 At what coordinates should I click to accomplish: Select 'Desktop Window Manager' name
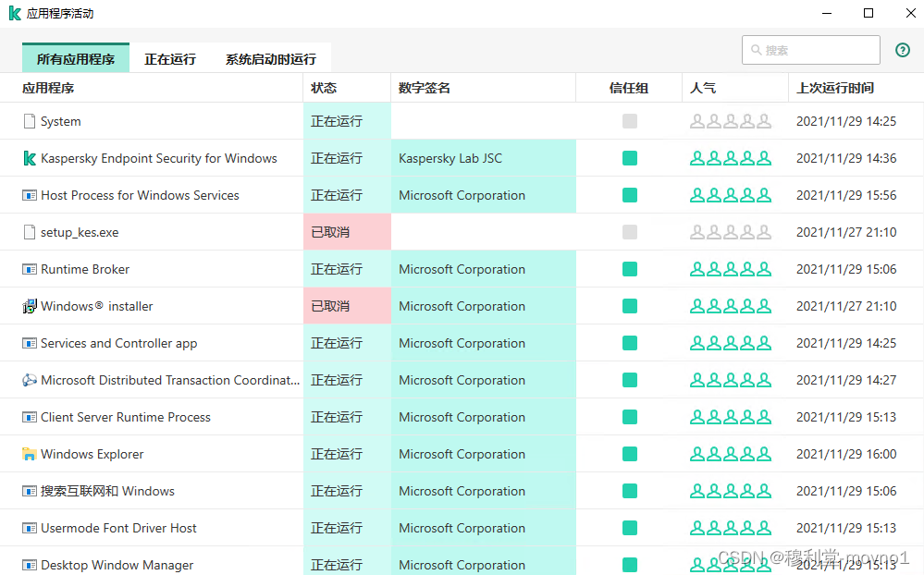pos(117,565)
